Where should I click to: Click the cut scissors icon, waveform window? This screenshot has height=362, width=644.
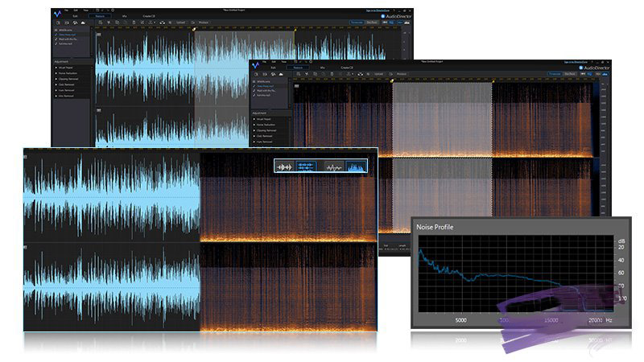point(109,23)
